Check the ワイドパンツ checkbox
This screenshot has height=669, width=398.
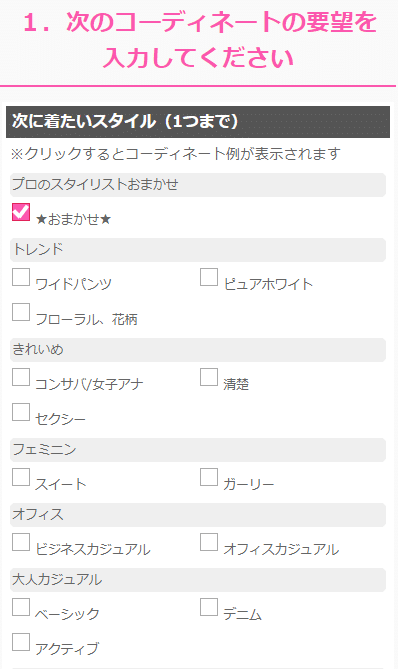(x=21, y=277)
